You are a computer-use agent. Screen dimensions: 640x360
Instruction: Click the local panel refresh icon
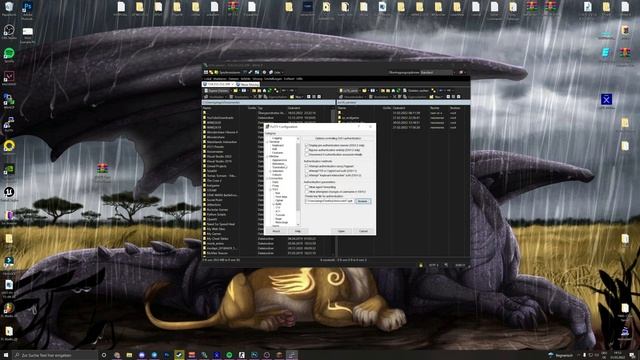(x=270, y=91)
